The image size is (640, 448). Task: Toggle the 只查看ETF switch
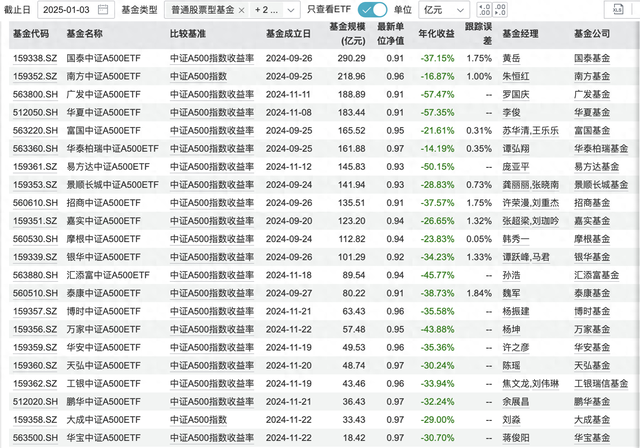[372, 9]
